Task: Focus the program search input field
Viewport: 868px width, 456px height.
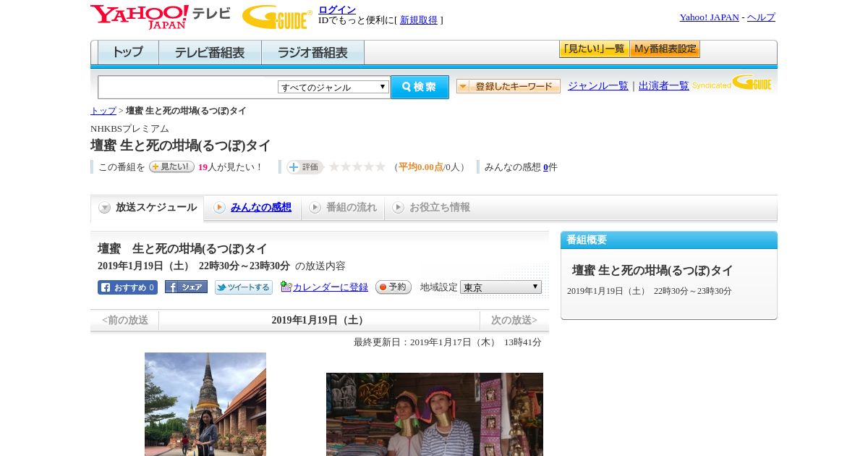Action: pyautogui.click(x=188, y=87)
